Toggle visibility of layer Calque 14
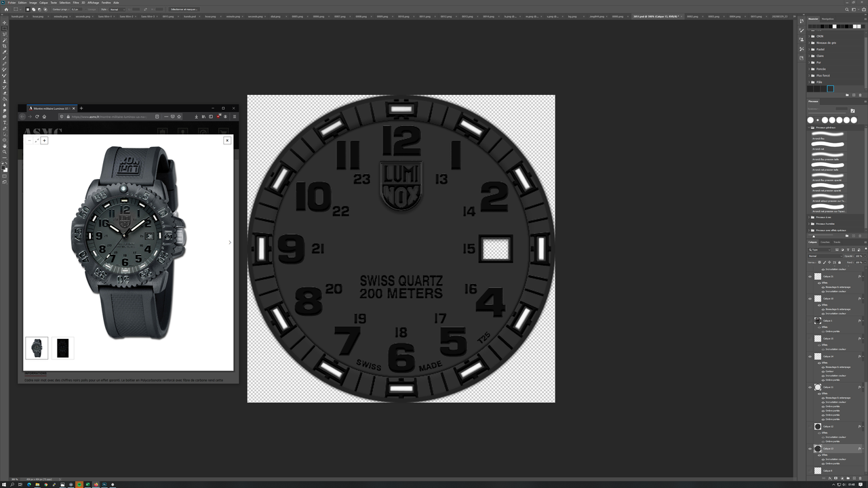Viewport: 868px width, 488px height. [810, 357]
